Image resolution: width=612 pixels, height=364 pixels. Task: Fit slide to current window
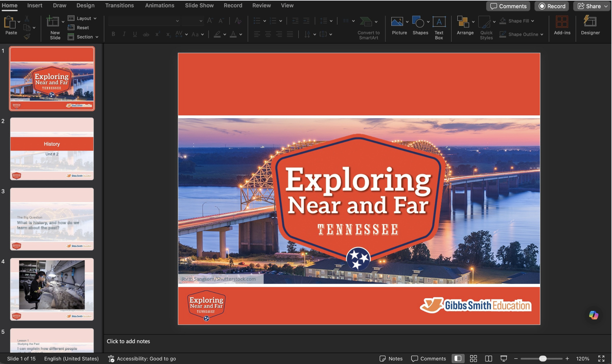coord(601,358)
